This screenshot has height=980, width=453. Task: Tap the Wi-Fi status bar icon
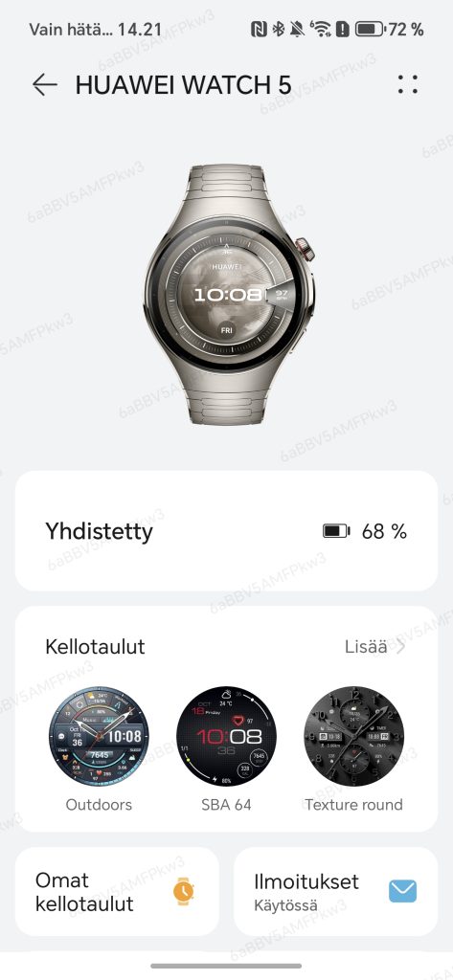pos(320,29)
